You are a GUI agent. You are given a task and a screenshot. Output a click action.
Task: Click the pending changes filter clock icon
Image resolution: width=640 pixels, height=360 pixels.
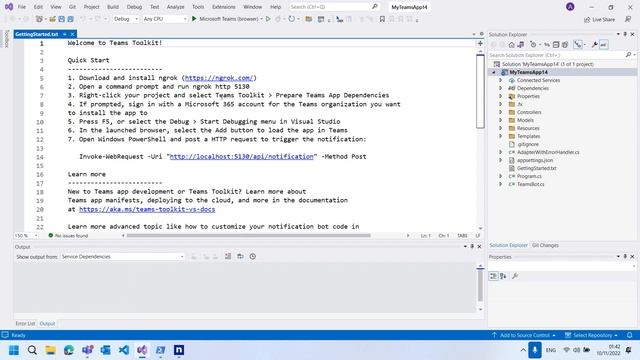(533, 44)
